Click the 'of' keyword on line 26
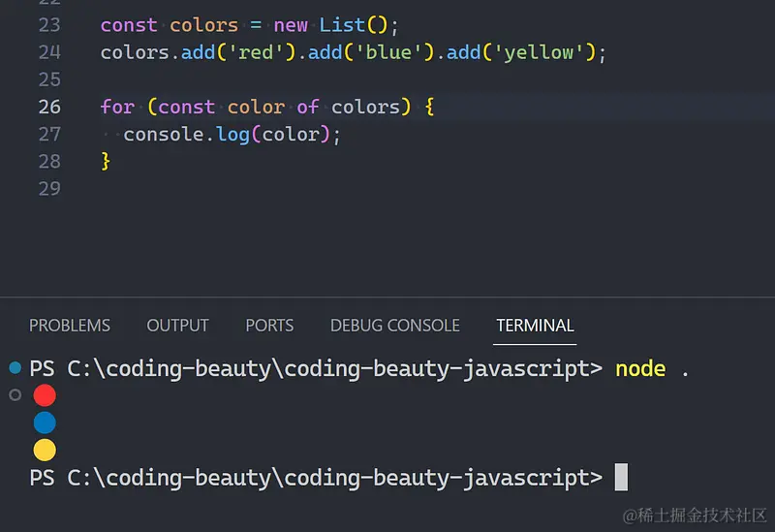The width and height of the screenshot is (775, 532). tap(307, 107)
